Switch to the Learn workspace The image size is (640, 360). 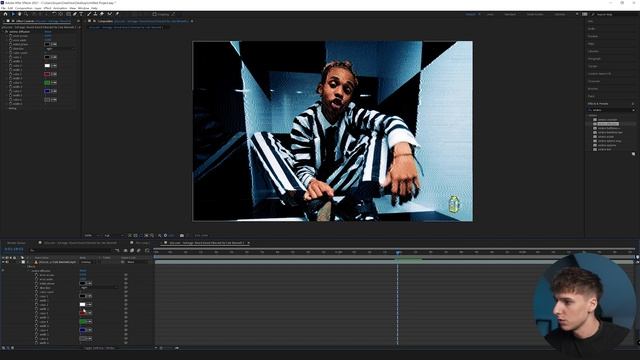click(490, 14)
